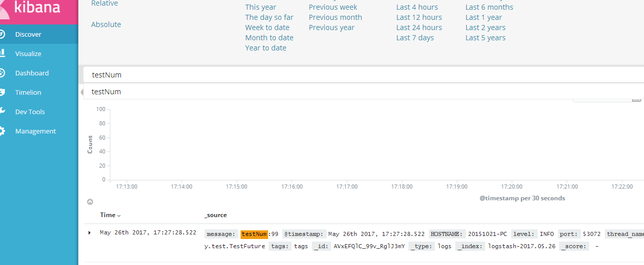The image size is (644, 265).
Task: Choose Last 2 years range
Action: point(485,28)
